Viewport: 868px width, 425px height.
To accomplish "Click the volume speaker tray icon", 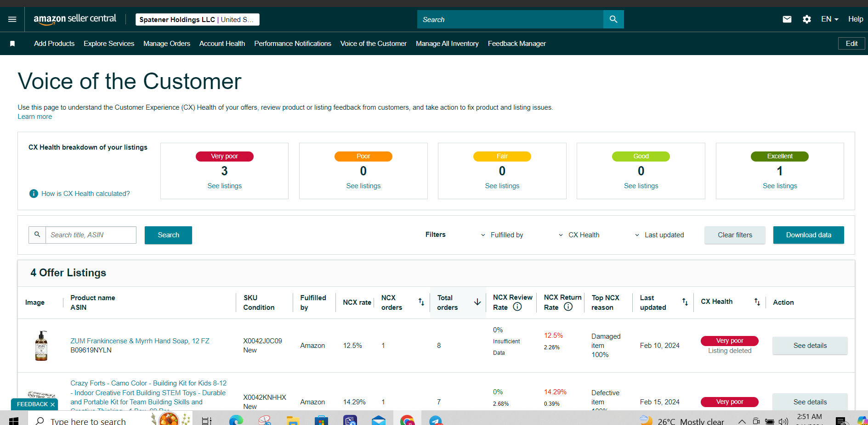I will pos(783,421).
